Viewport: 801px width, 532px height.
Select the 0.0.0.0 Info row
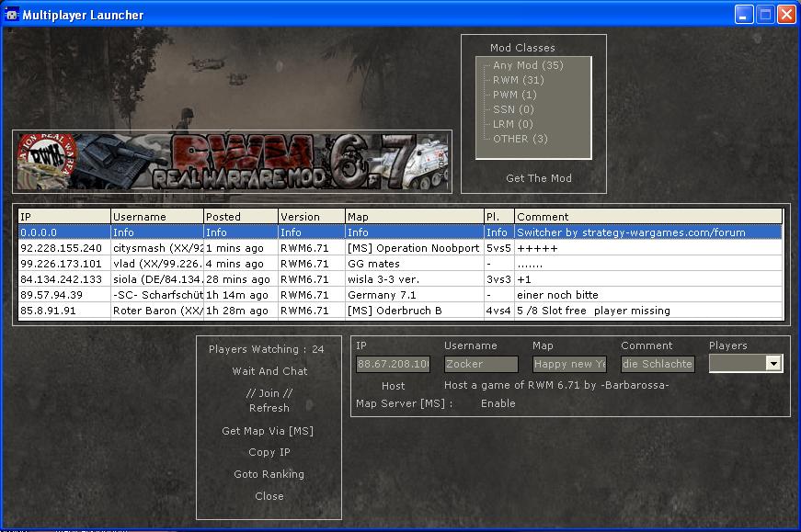click(x=400, y=232)
